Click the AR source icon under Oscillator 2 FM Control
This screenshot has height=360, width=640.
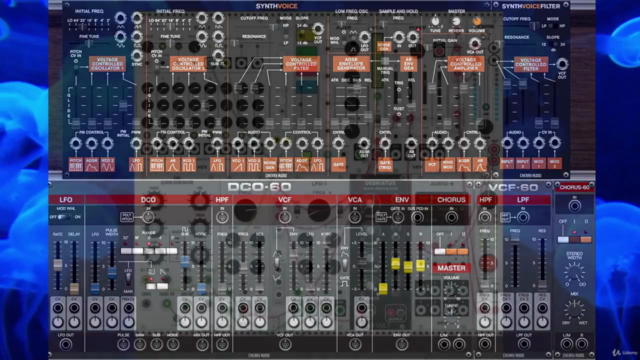click(172, 165)
